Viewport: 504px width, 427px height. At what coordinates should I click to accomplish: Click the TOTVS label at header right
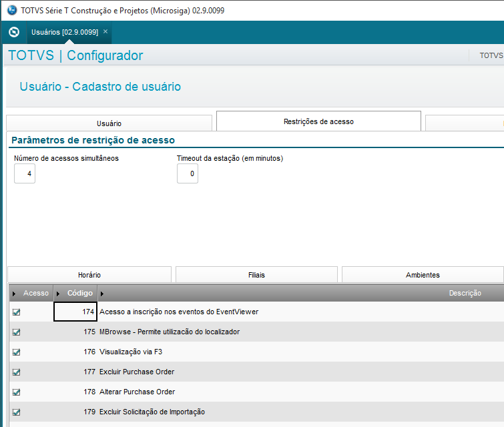pos(491,55)
